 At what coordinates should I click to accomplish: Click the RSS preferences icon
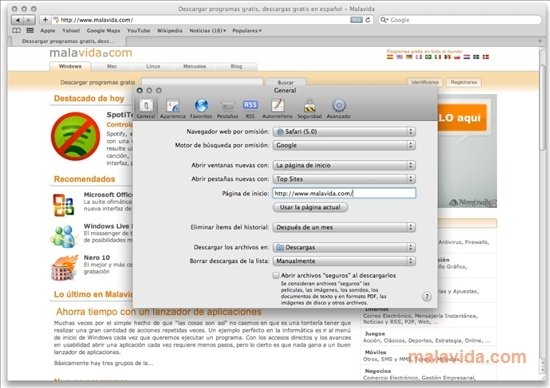250,109
